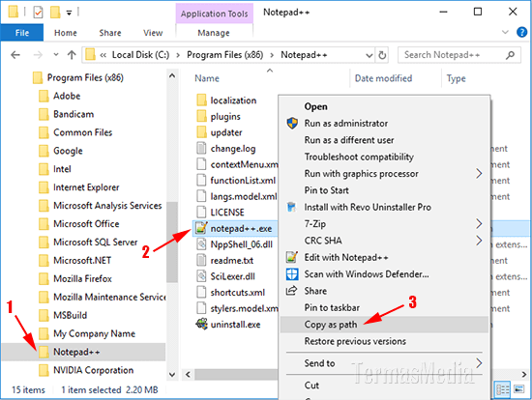532x400 pixels.
Task: Click the localization folder icon
Action: pos(201,100)
